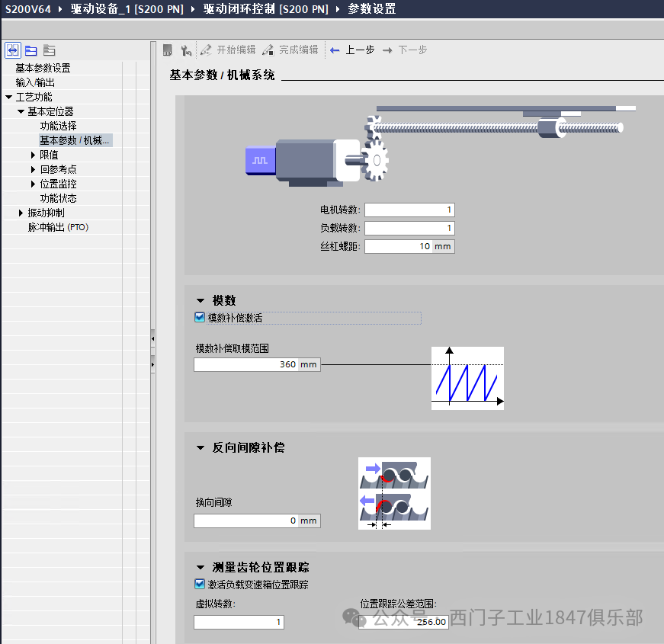
Task: Collapse the 工艺功能 tree node
Action: [x=9, y=97]
